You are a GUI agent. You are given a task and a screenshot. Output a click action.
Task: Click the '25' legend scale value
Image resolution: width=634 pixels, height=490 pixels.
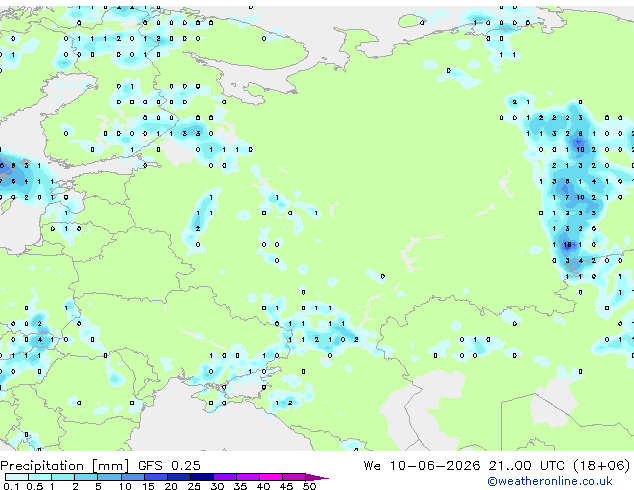[x=194, y=486]
